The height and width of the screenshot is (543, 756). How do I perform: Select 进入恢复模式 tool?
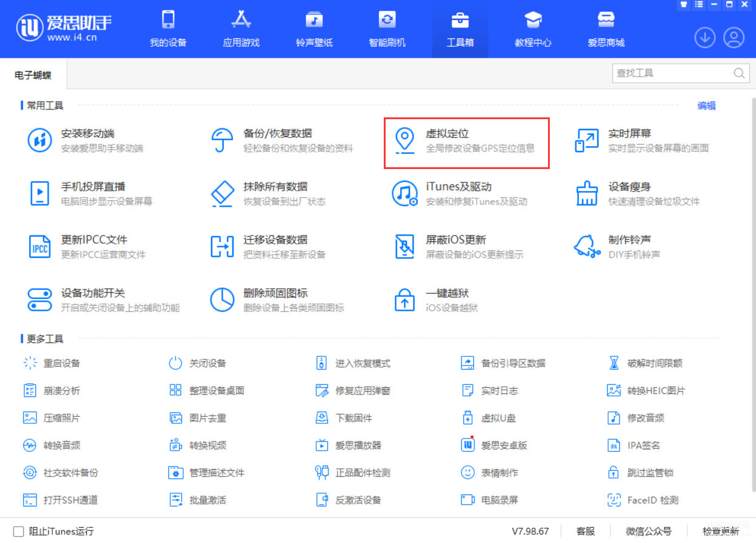coord(353,363)
